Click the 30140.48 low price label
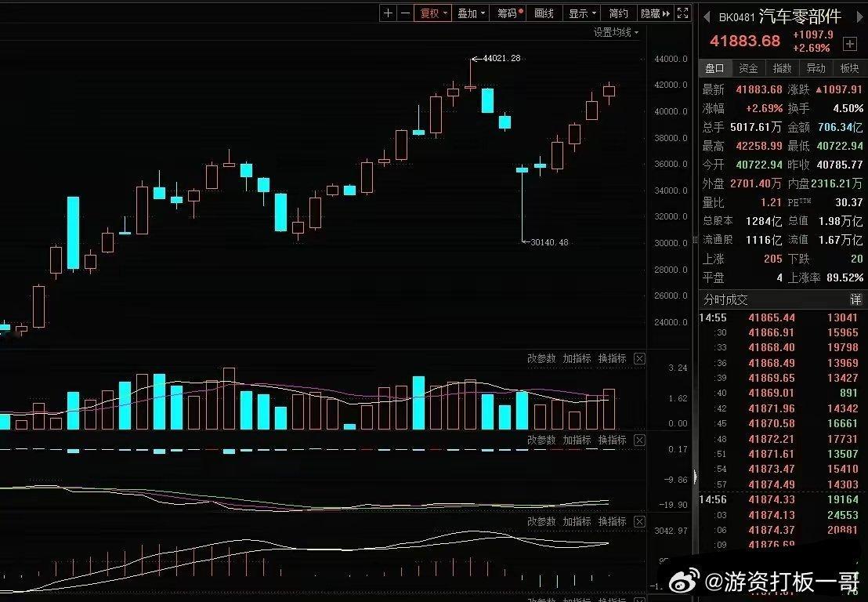The image size is (868, 602). click(549, 242)
